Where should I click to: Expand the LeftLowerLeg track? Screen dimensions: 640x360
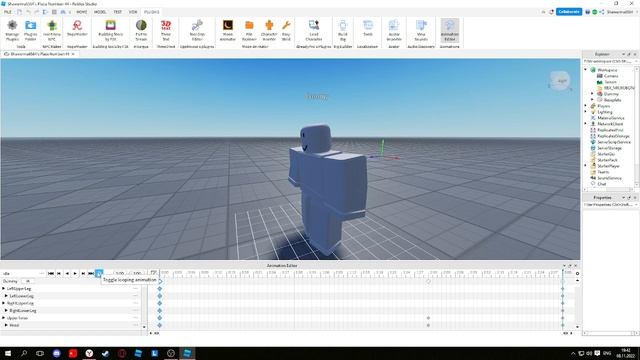6,296
